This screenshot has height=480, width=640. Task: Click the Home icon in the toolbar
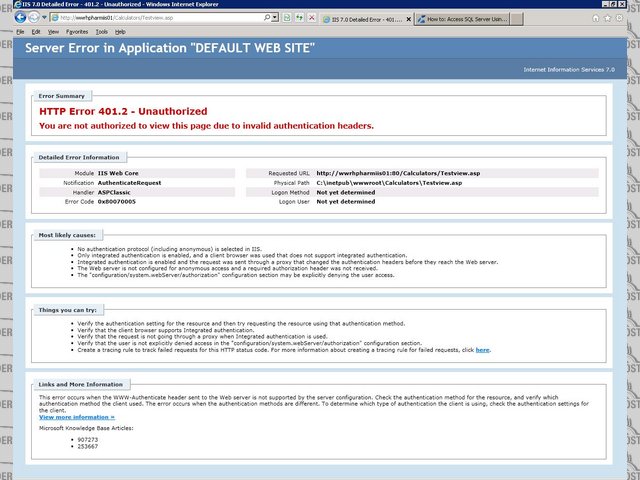coord(596,18)
